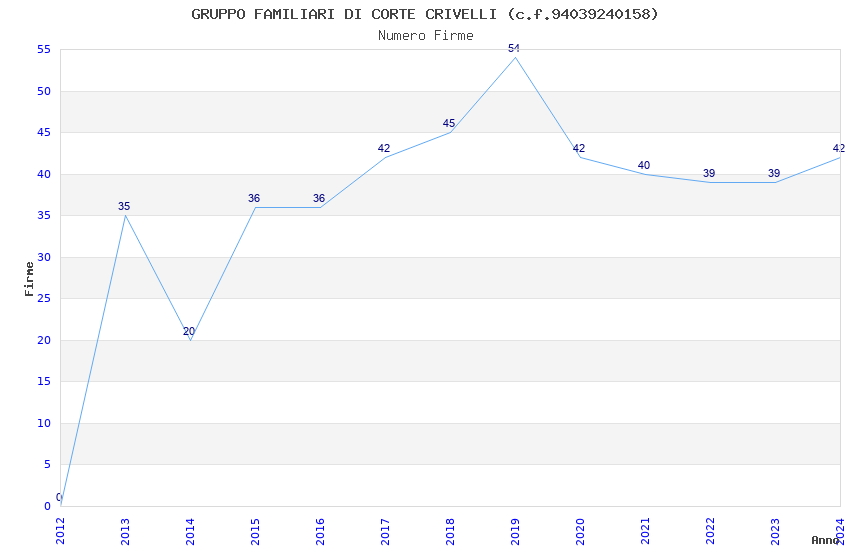Select the x-axis year label 2020
Viewport: 850px width, 550px height.
[x=581, y=531]
